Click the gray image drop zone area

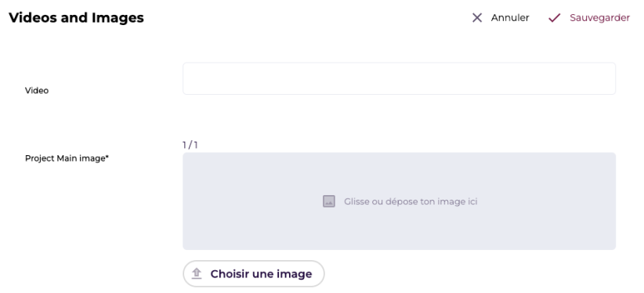[399, 201]
